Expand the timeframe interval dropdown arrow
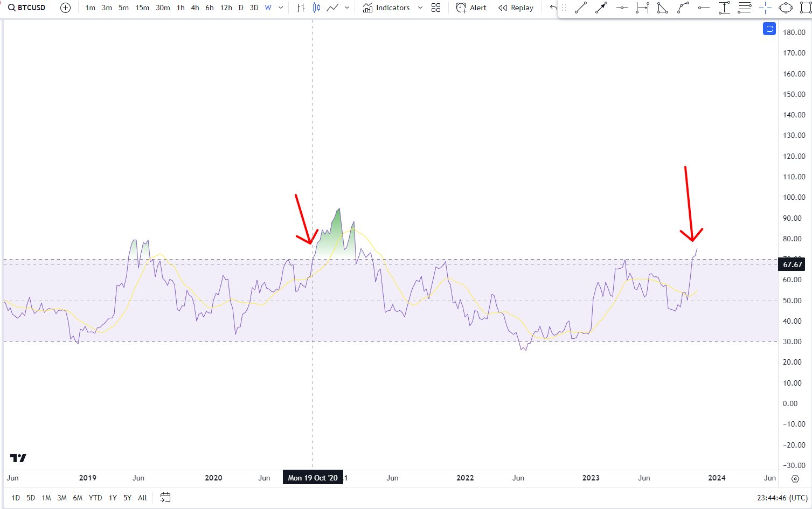 [281, 8]
